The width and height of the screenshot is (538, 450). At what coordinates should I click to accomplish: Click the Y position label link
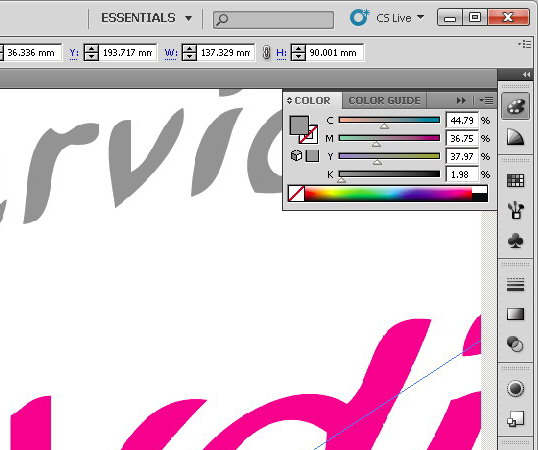click(x=74, y=53)
